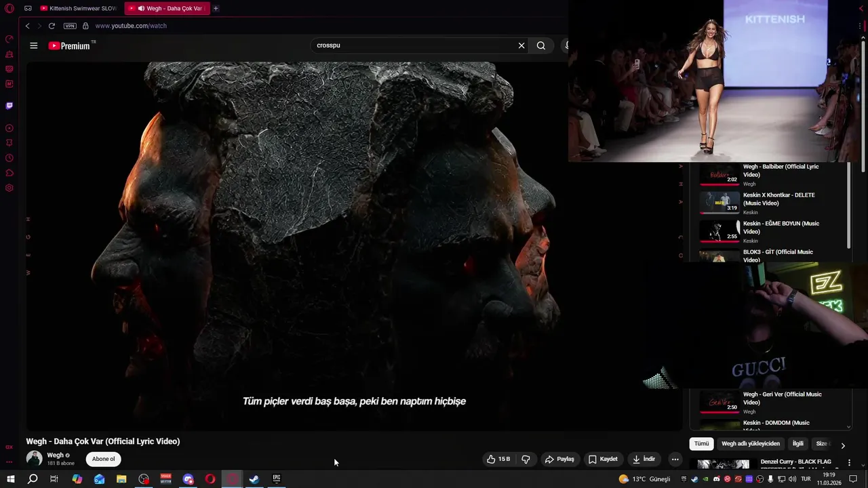
Task: Dislike the video with thumbs-down
Action: point(526,459)
